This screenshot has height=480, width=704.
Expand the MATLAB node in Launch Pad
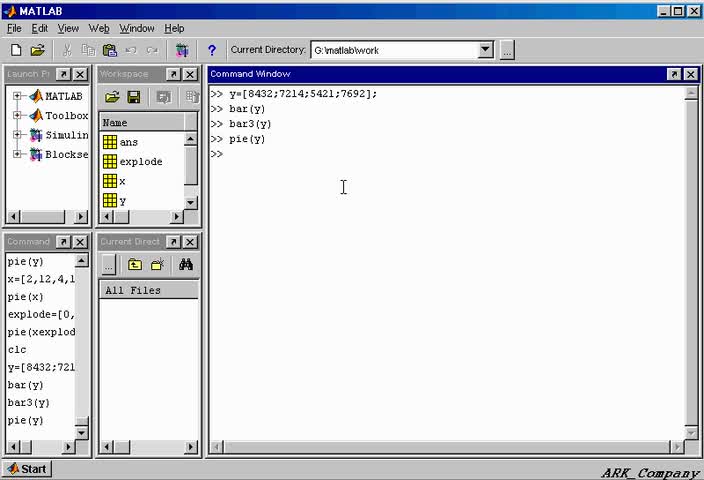(17, 96)
